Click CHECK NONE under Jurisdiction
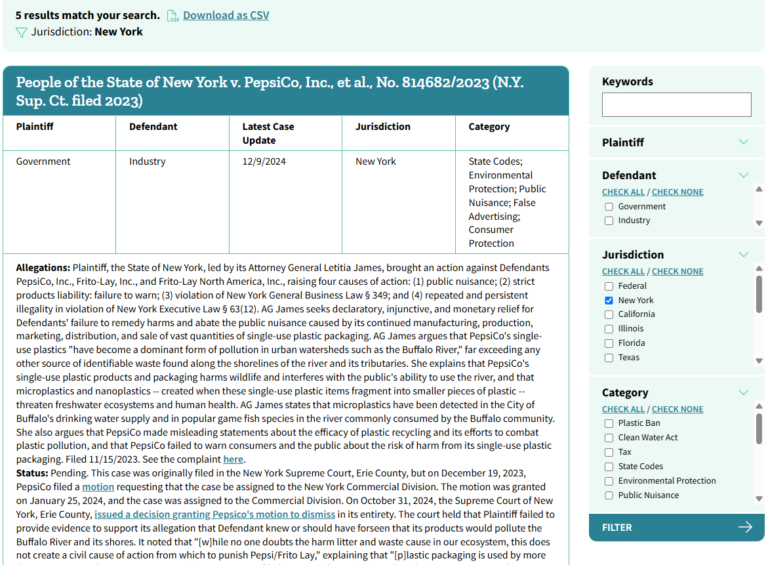This screenshot has width=768, height=565. (677, 271)
